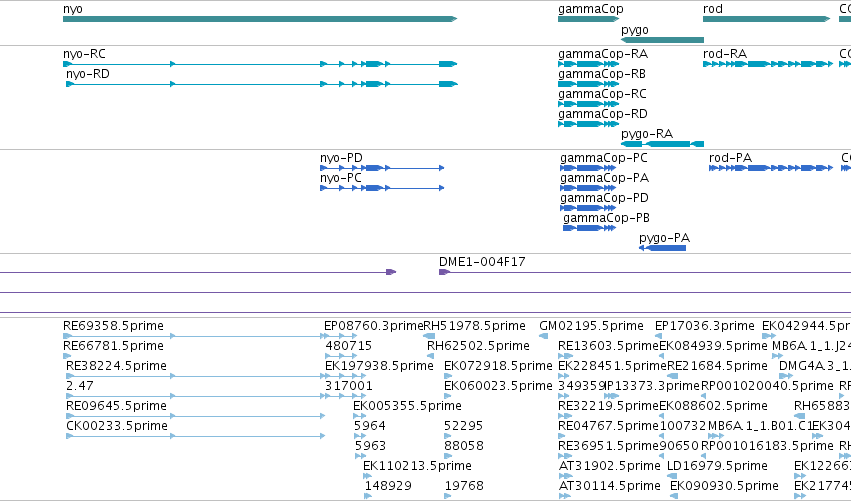Click the 2.47 feature label
Screen dimensions: 851x501
[80, 386]
